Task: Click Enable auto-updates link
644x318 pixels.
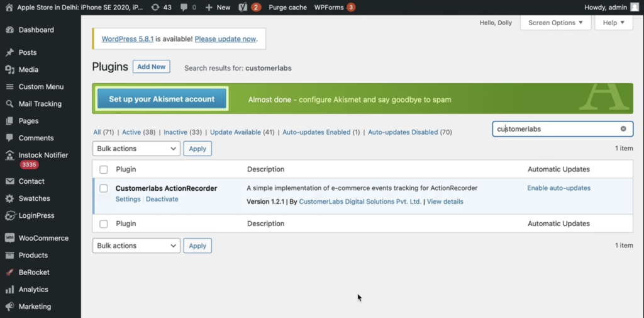Action: pyautogui.click(x=559, y=188)
